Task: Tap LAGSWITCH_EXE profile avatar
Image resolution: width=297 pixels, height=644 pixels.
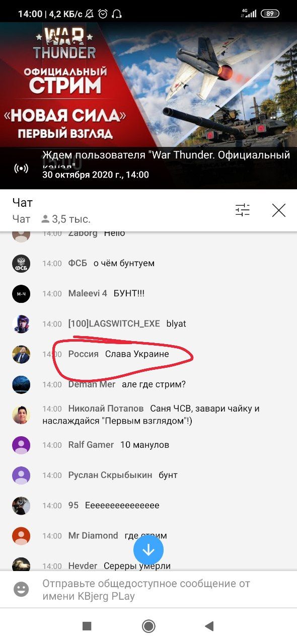Action: tap(21, 324)
